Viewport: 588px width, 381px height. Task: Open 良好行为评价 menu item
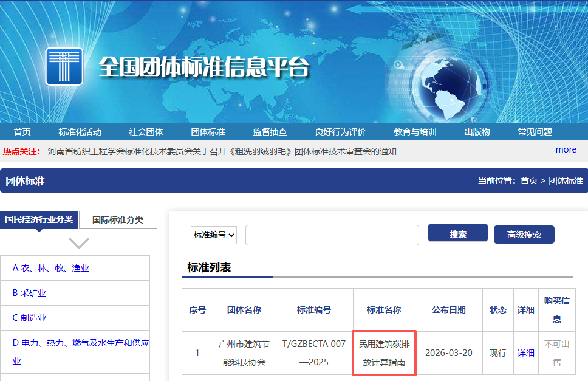340,132
